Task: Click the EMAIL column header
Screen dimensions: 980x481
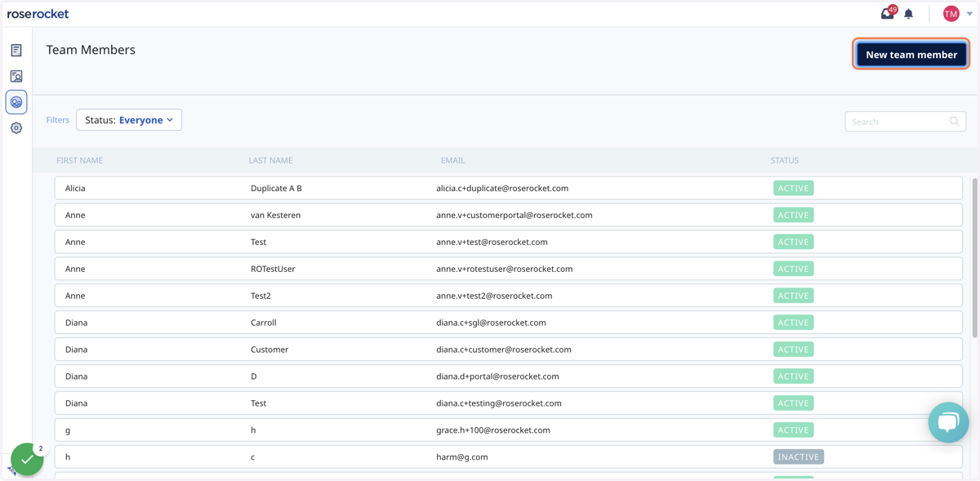Action: [x=452, y=161]
